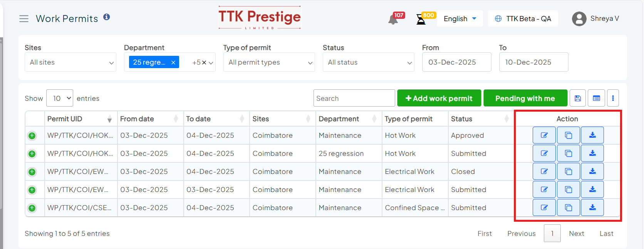This screenshot has height=249, width=644.
Task: Copy the Closed Electrical Work permit
Action: tap(568, 171)
